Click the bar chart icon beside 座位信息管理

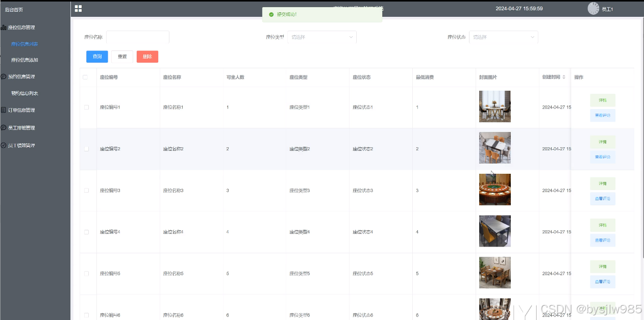point(4,28)
